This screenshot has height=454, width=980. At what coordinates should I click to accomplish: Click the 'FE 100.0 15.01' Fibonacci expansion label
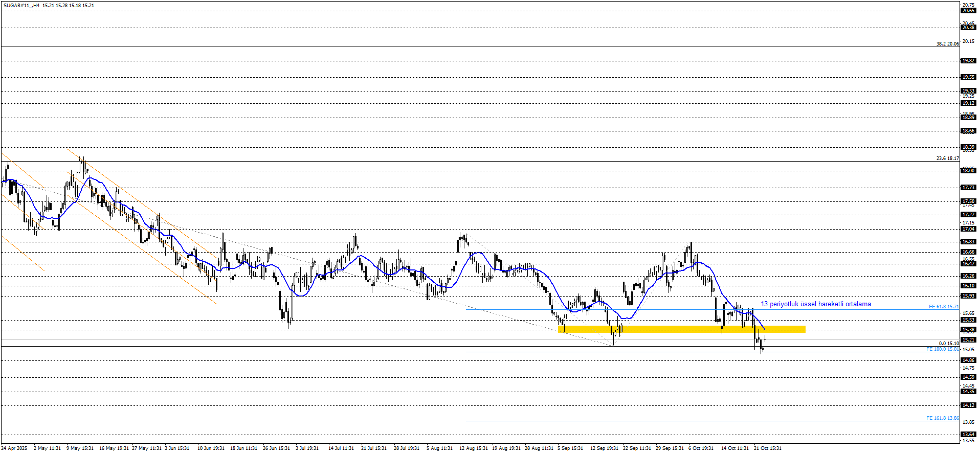[x=942, y=349]
